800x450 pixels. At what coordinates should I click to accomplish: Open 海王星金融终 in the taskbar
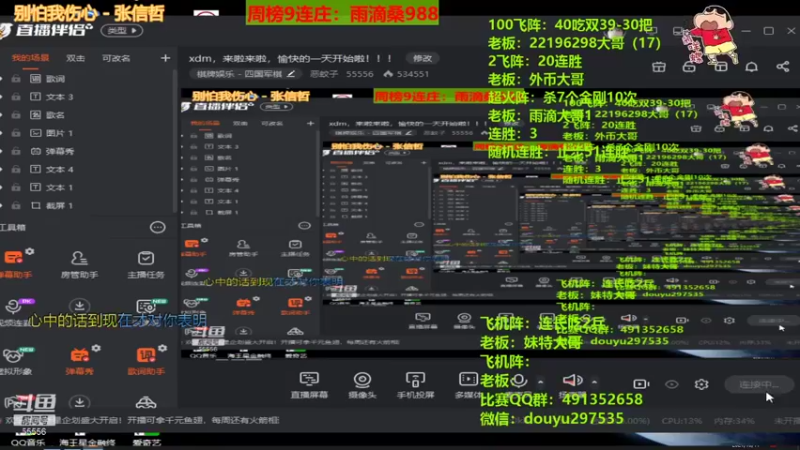pos(87,442)
